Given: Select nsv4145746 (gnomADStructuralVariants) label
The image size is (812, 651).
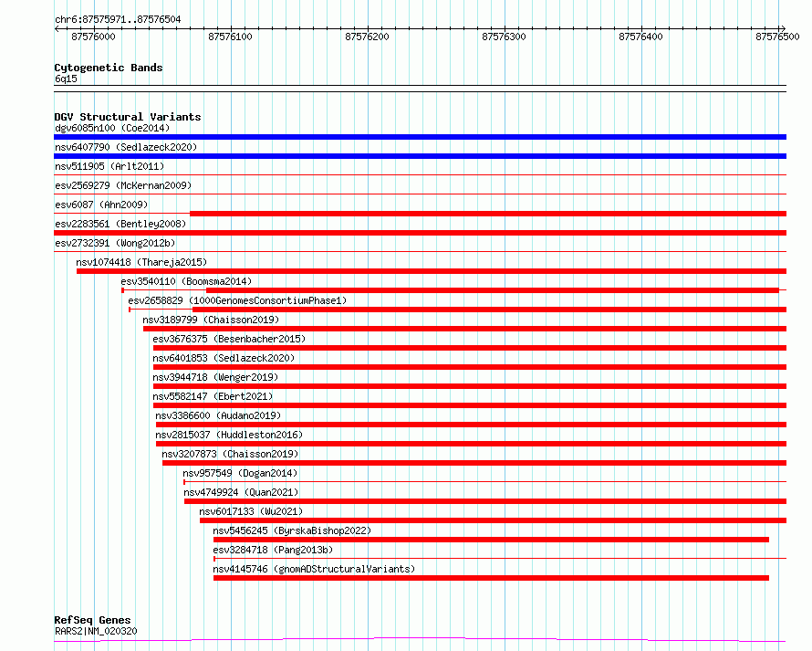Looking at the screenshot, I should pos(314,569).
